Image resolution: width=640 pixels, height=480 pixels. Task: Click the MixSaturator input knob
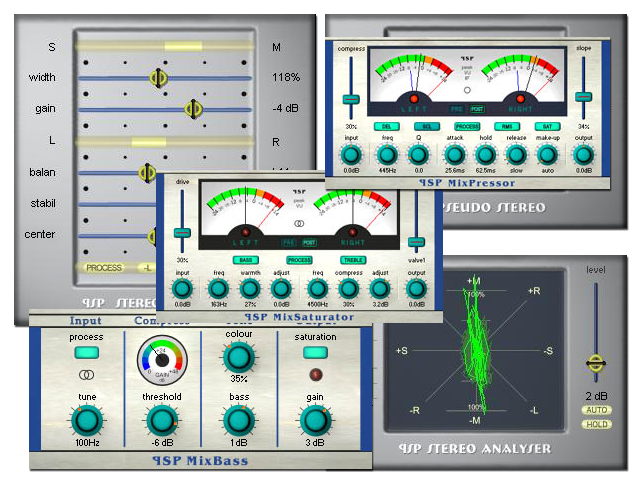(182, 289)
